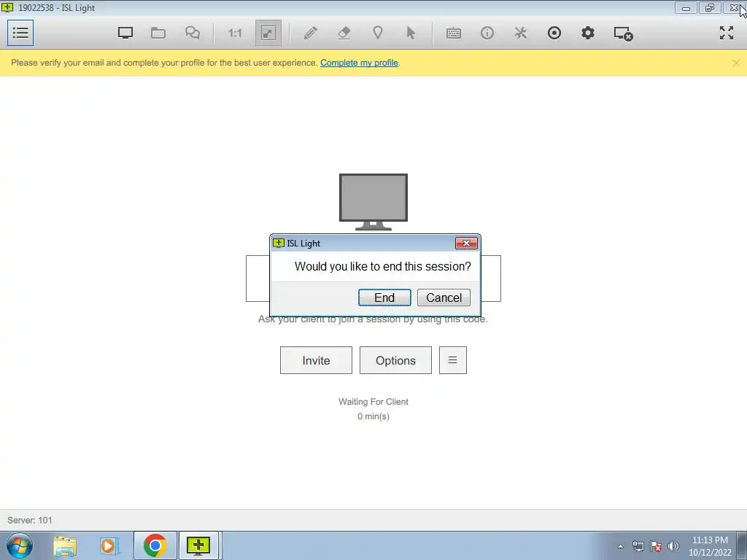Launch Windows Media Player from taskbar
This screenshot has height=560, width=747.
(109, 545)
